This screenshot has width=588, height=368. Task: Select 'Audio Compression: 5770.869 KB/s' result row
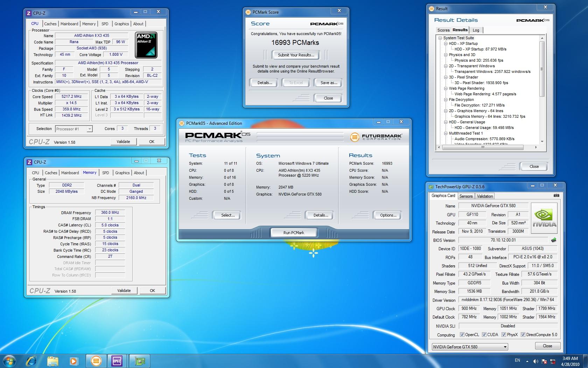pyautogui.click(x=484, y=139)
